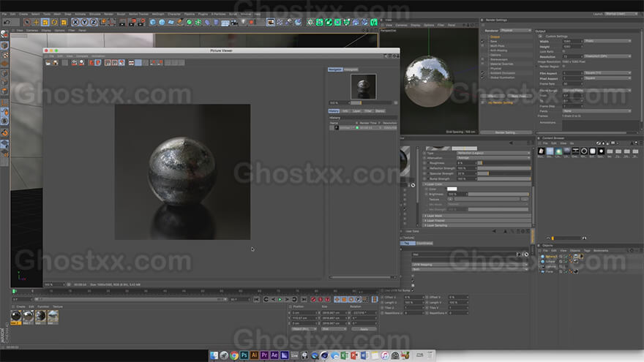Toggle the Lock Ratio checkbox
This screenshot has height=362, width=644.
(x=564, y=51)
